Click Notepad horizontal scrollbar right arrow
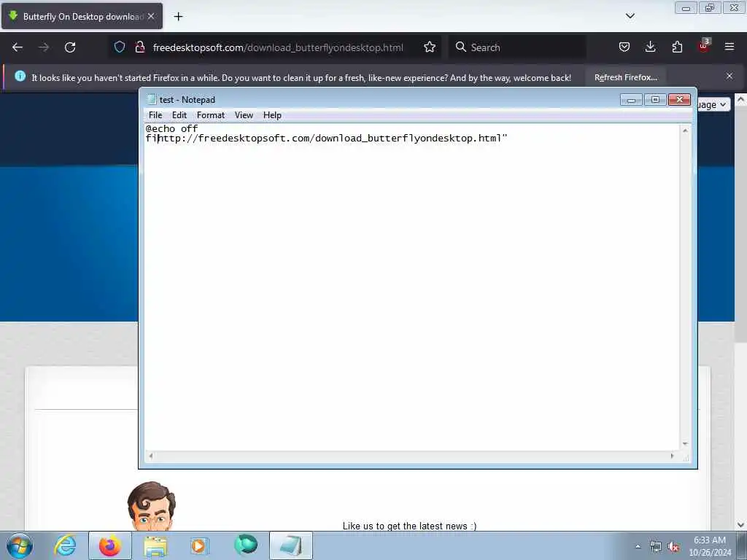This screenshot has height=560, width=747. click(x=672, y=456)
